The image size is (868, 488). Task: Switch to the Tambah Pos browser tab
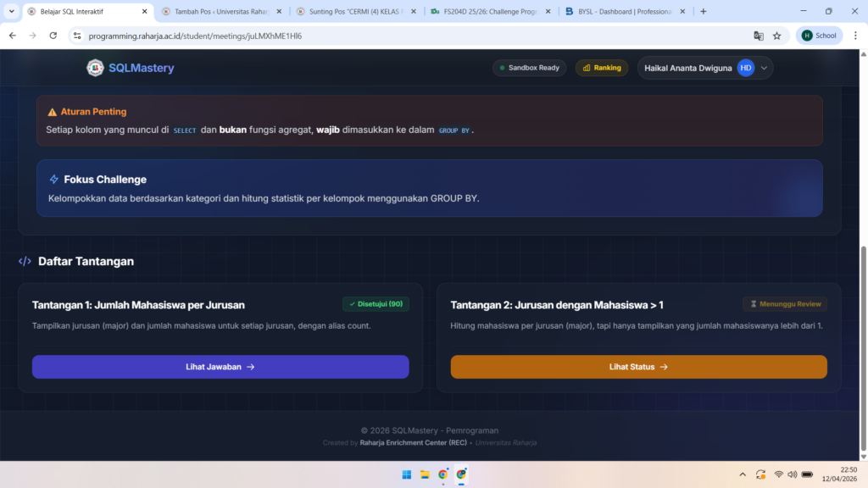tap(216, 12)
